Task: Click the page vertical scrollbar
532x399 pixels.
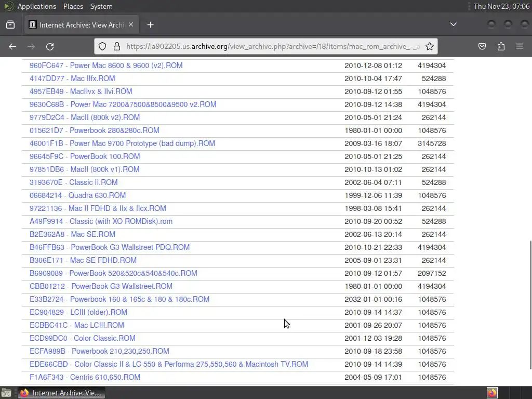Action: (530, 305)
